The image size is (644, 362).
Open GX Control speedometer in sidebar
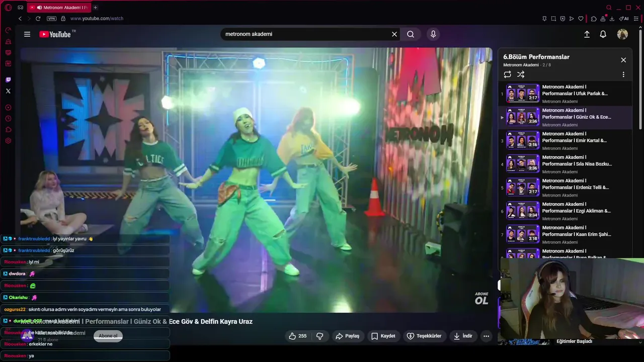click(8, 31)
